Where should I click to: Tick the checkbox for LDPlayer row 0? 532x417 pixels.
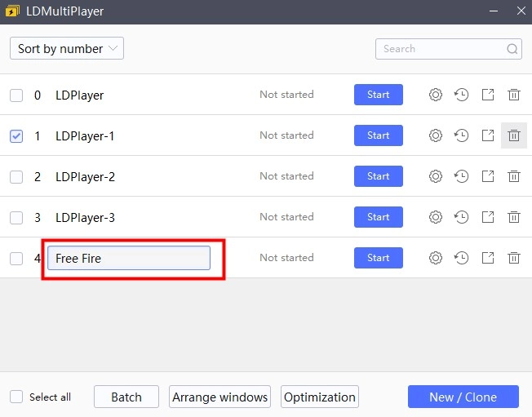(x=16, y=95)
